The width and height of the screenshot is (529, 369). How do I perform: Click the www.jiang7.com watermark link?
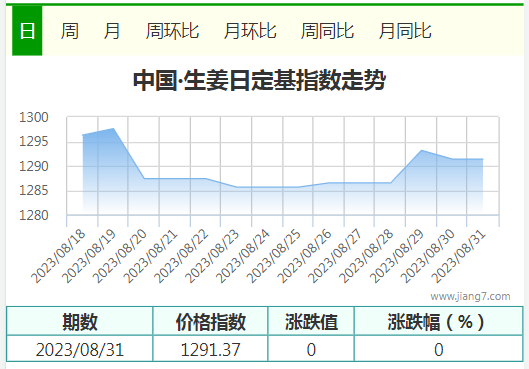(470, 296)
